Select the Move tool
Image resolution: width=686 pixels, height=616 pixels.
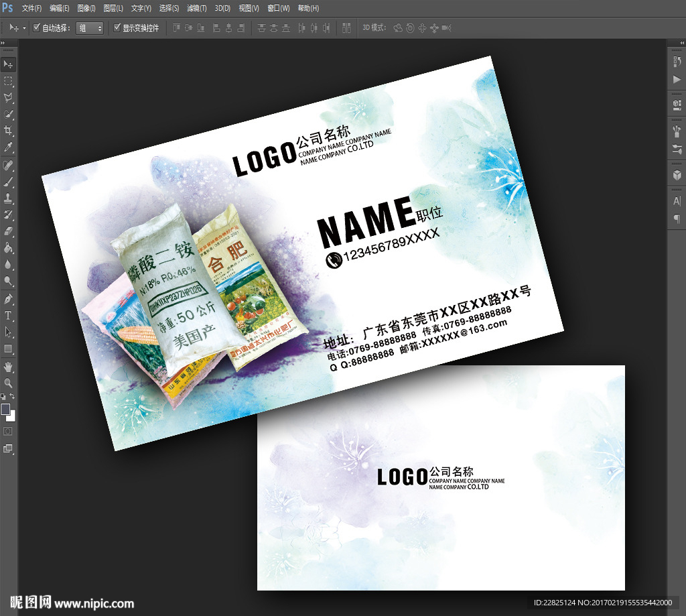pyautogui.click(x=8, y=64)
